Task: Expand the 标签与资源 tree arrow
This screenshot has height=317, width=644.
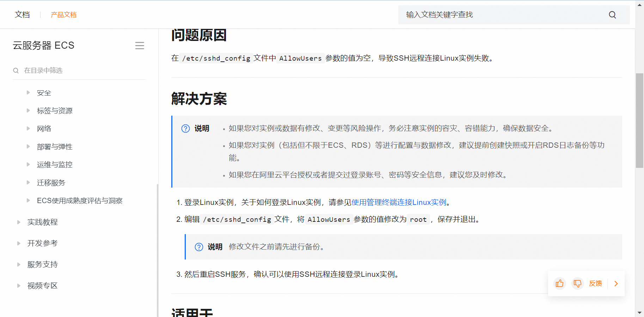Action: click(x=28, y=111)
